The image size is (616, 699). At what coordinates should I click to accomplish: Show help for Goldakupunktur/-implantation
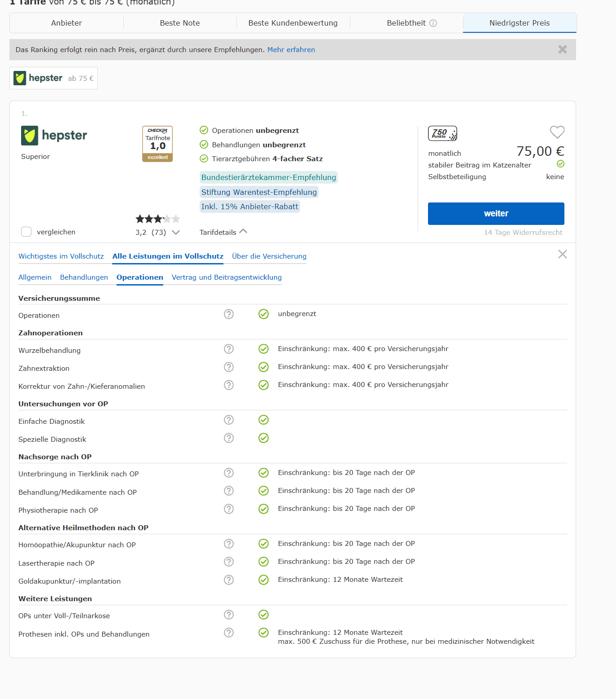pyautogui.click(x=229, y=580)
